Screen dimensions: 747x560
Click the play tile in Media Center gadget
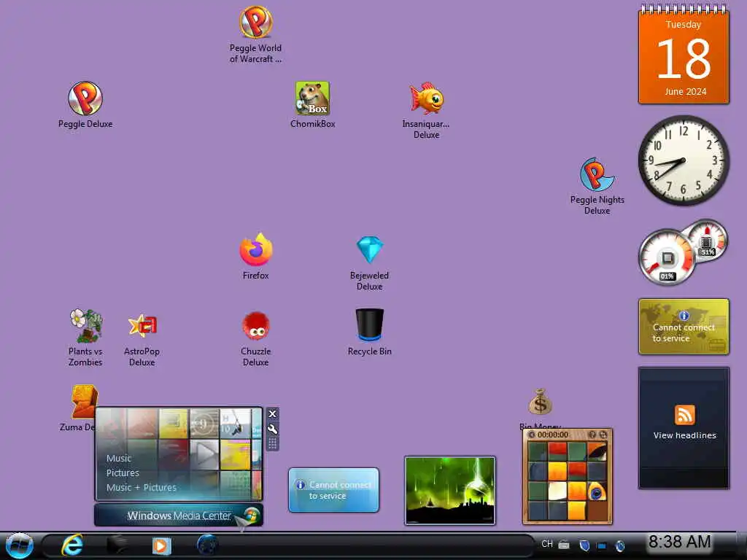205,454
